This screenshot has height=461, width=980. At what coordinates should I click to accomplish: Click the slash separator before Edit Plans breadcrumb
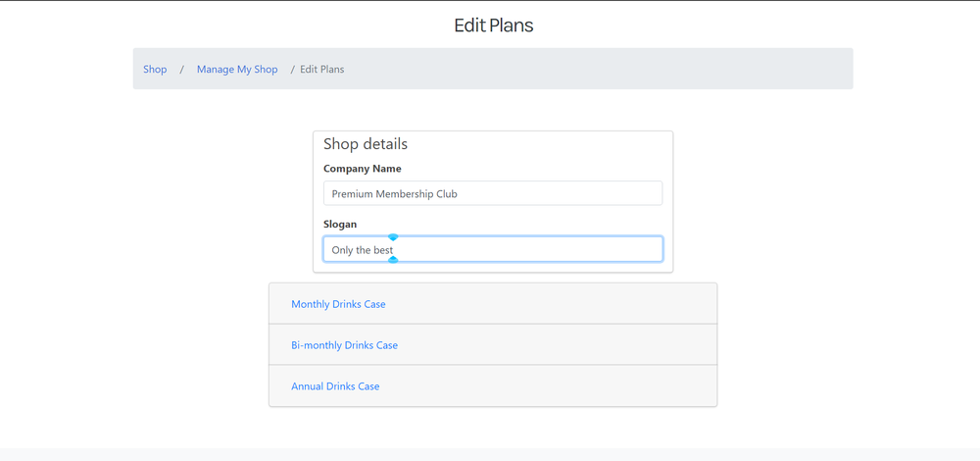(292, 70)
